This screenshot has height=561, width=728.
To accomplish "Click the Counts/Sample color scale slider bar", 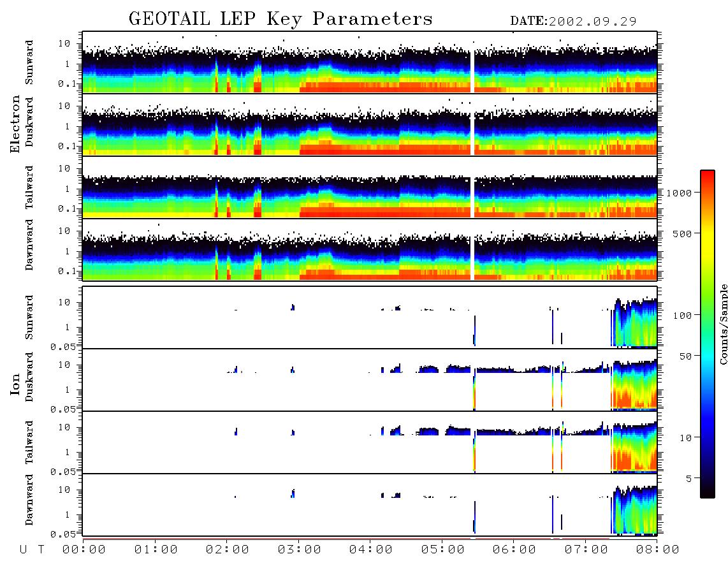I will [x=708, y=334].
